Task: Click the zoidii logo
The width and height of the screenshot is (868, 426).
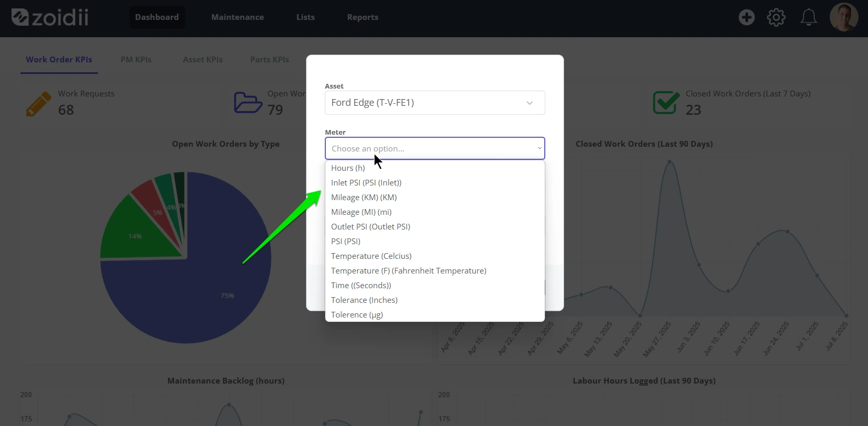Action: (x=50, y=17)
